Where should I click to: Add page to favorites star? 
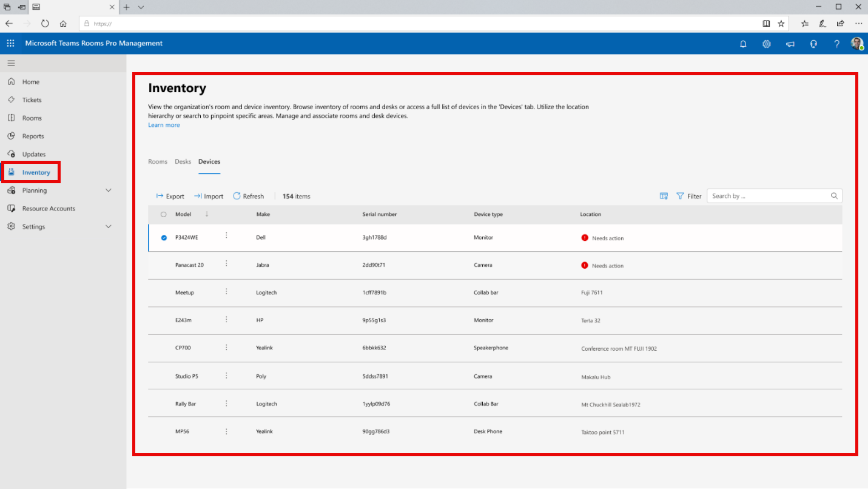[x=781, y=24]
